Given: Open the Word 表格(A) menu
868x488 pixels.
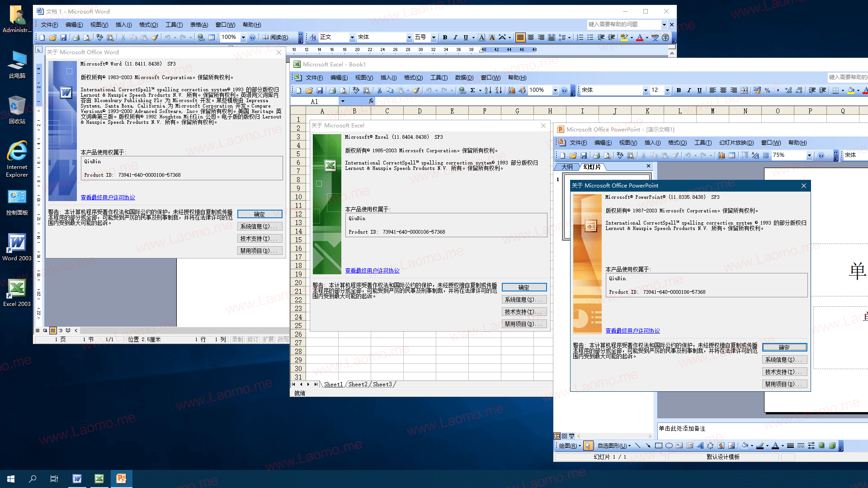Looking at the screenshot, I should click(199, 25).
